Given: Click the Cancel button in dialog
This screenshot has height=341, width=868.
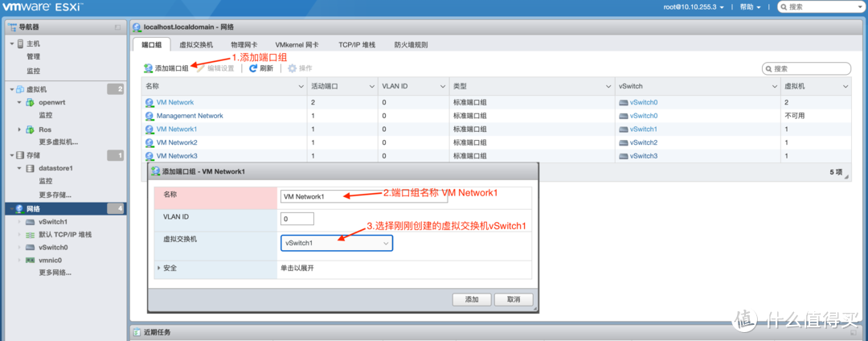Looking at the screenshot, I should (x=513, y=299).
